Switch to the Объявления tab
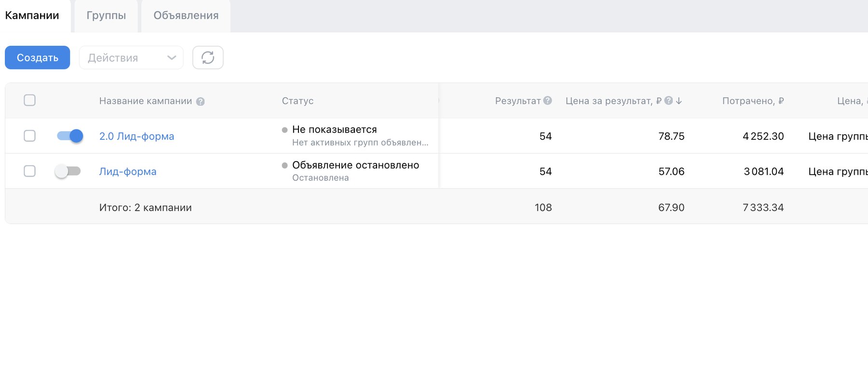868x386 pixels. (x=186, y=15)
